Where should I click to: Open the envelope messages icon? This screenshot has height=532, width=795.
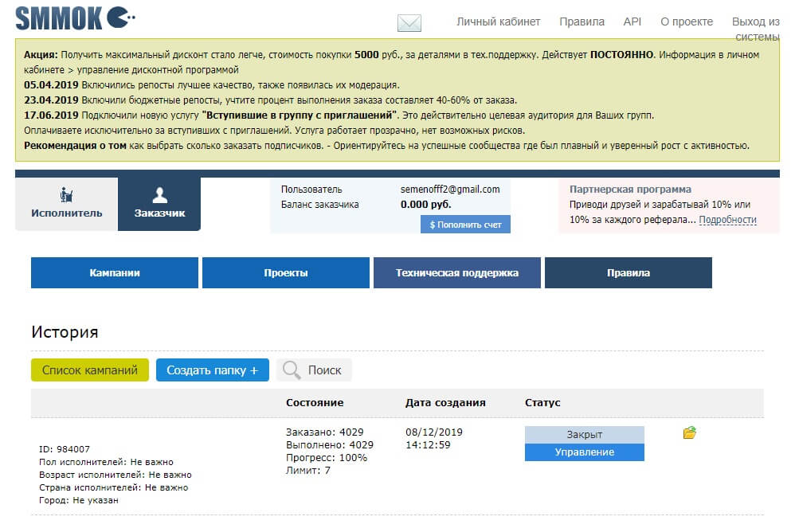[x=409, y=23]
